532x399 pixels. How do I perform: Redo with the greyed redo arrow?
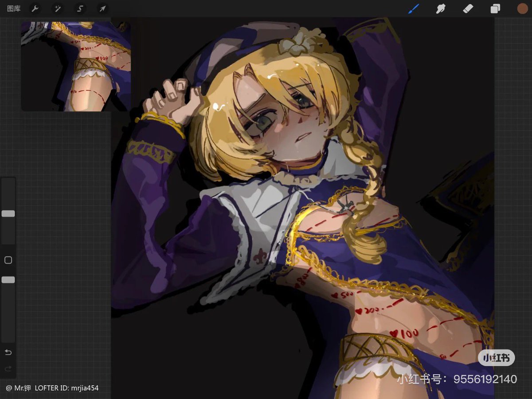click(x=8, y=368)
